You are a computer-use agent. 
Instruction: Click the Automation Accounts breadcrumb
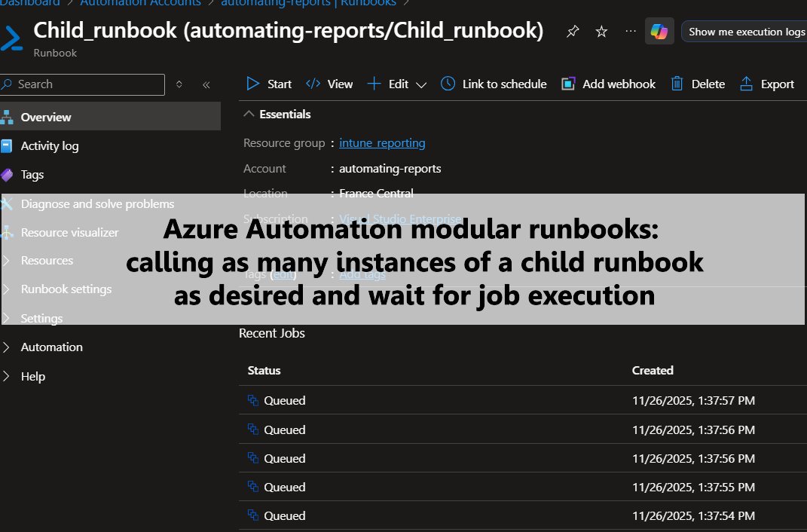140,3
